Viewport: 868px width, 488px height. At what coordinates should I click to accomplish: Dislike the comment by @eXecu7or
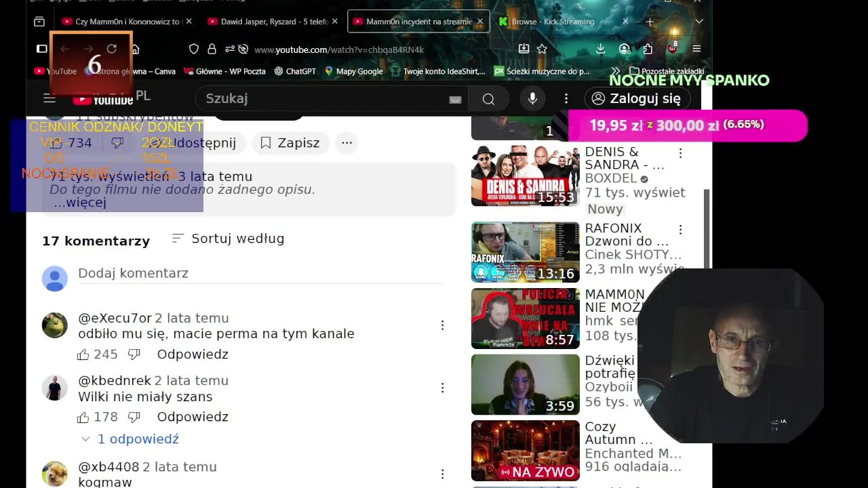pos(134,354)
